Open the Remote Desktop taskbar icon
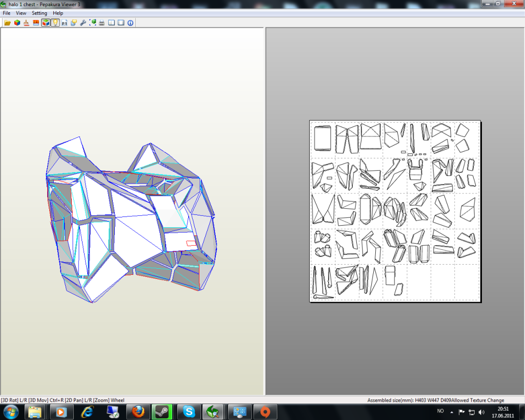 113,412
